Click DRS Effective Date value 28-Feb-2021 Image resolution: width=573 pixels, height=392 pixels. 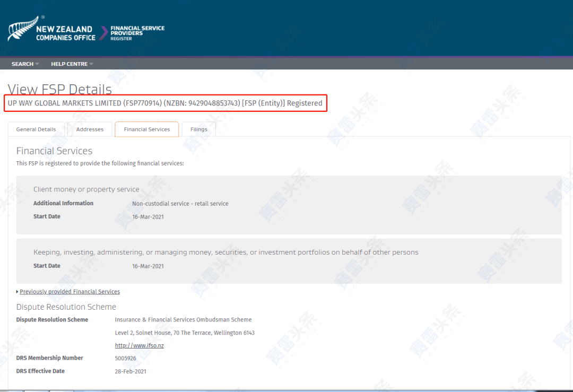[131, 371]
